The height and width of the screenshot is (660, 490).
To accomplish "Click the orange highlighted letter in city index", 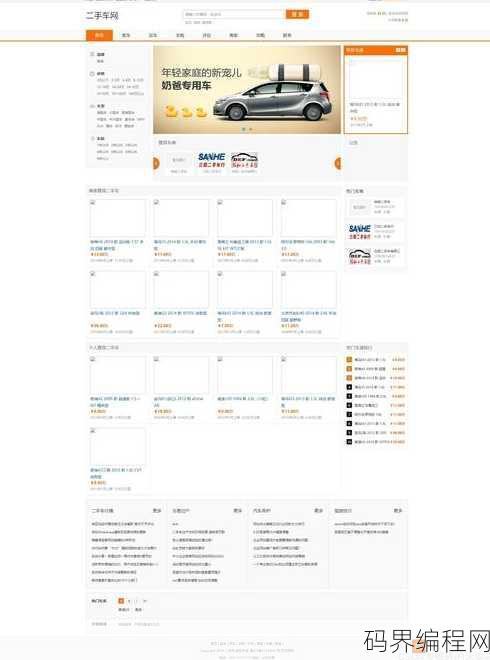I will 121,601.
